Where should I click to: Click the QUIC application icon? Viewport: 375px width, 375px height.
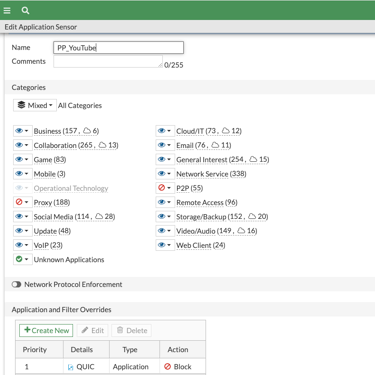click(x=70, y=367)
